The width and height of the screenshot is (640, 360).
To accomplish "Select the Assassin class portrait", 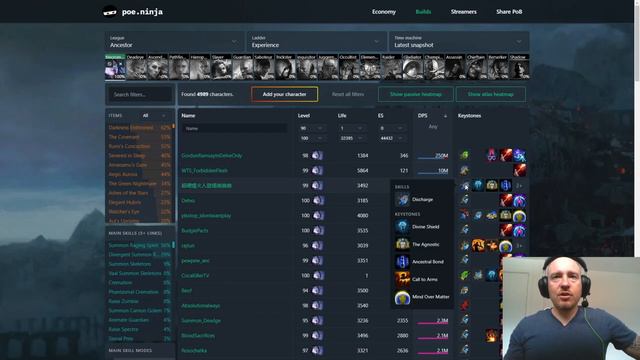I will (455, 67).
